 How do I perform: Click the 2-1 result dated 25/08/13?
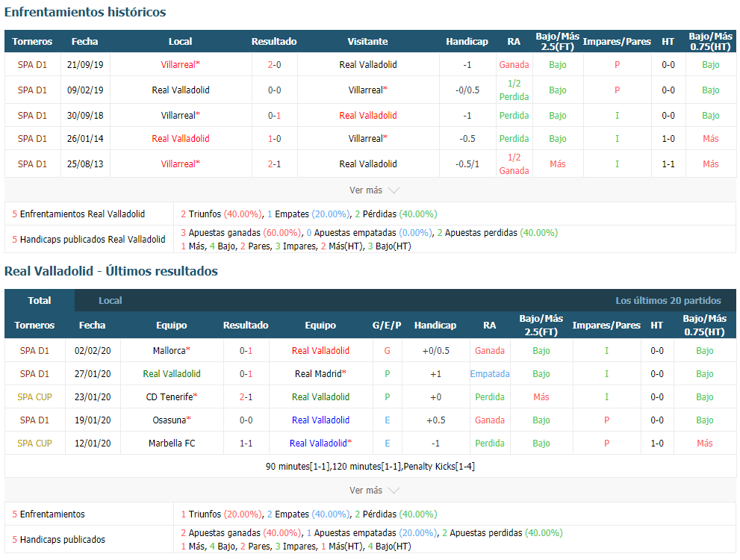point(274,164)
